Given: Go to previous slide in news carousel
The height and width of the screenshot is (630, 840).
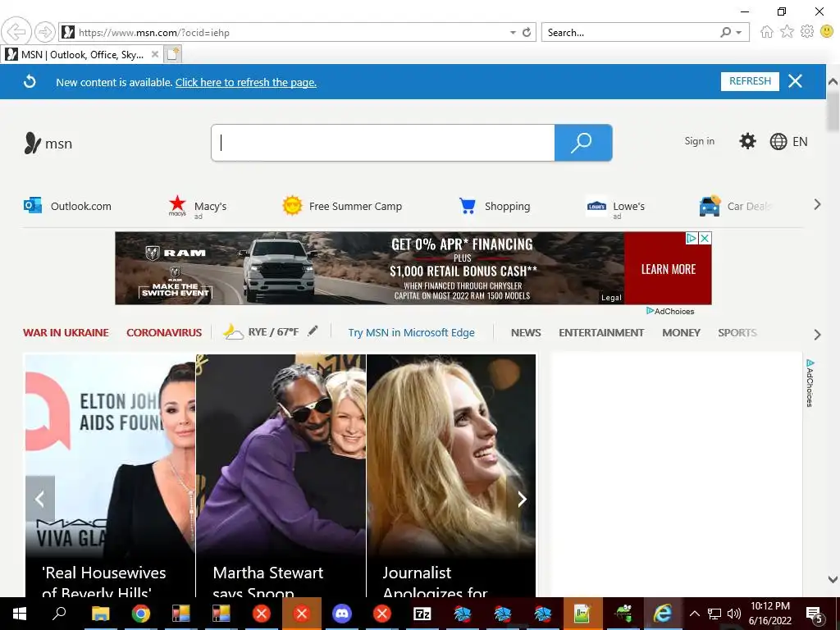Looking at the screenshot, I should coord(40,499).
